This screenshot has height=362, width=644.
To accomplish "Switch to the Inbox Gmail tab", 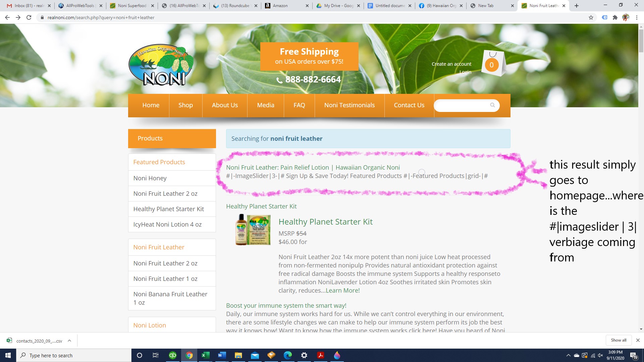I will tap(29, 6).
